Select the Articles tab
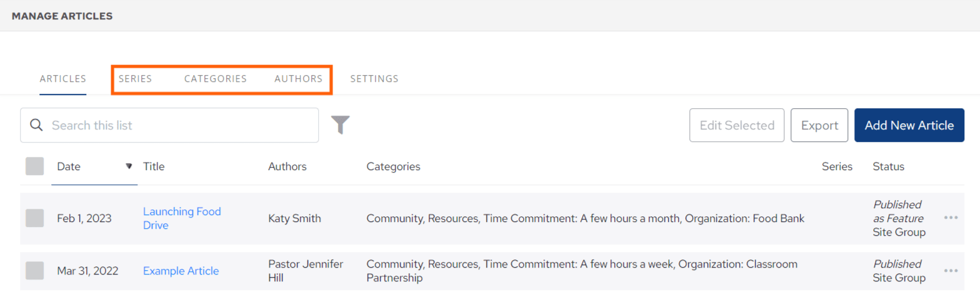Screen dimensions: 980x302 coord(62,79)
